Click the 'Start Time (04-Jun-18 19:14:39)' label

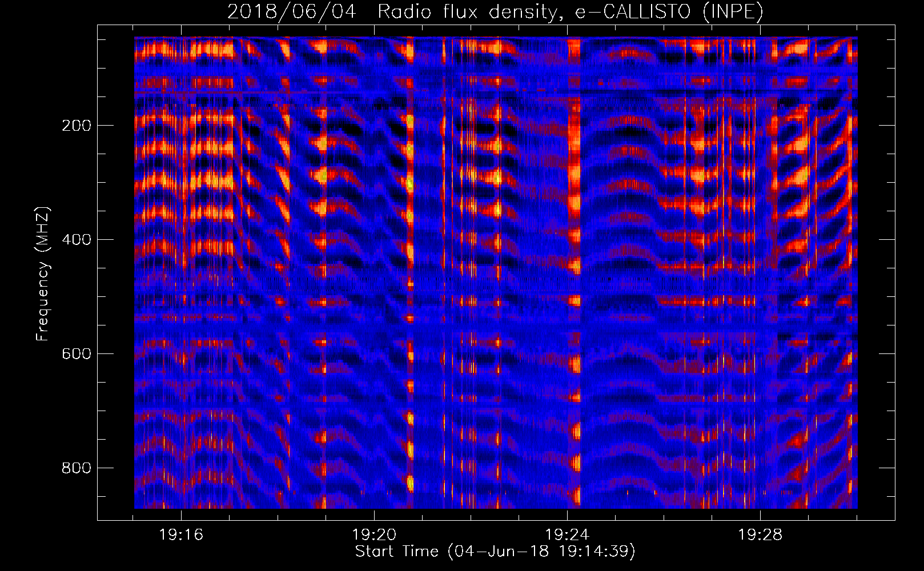[495, 552]
